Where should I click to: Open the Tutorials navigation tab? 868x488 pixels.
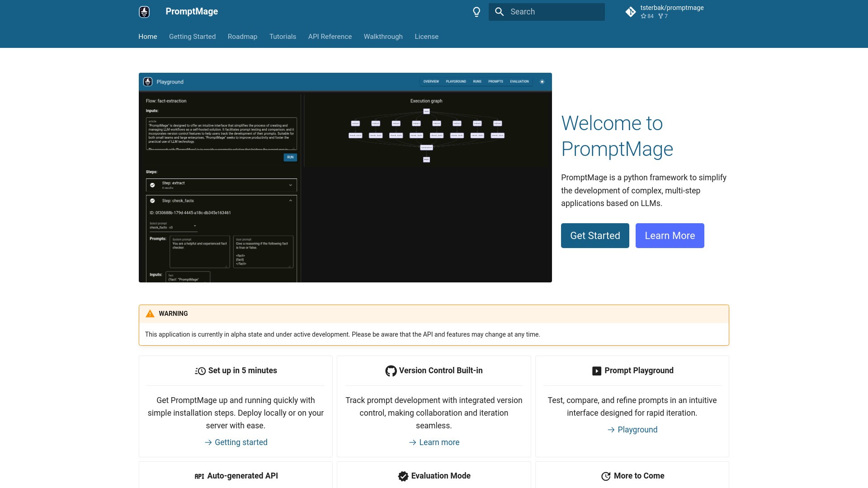283,37
